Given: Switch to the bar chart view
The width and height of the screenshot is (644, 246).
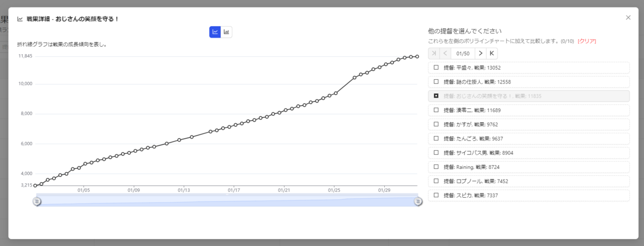Looking at the screenshot, I should pos(226,32).
